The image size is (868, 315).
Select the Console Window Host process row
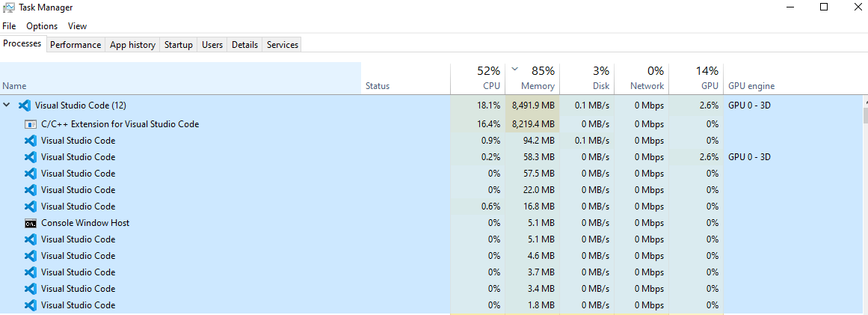[x=432, y=223]
